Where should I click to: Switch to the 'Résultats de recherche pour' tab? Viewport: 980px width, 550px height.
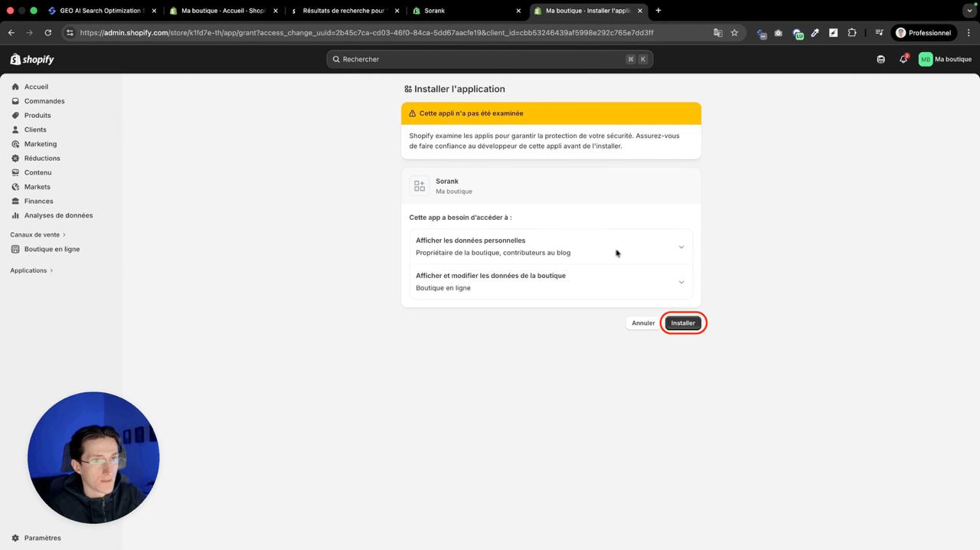(x=343, y=10)
